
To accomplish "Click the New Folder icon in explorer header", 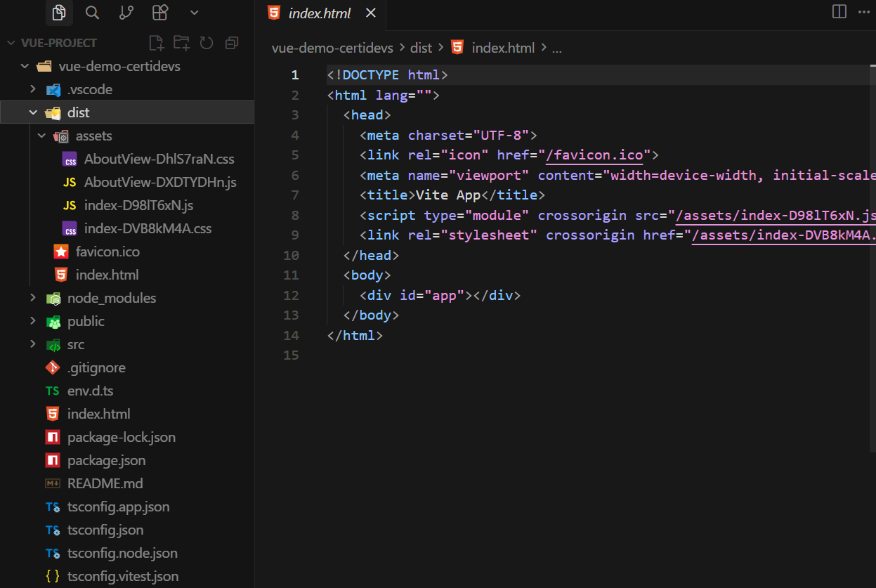I will (181, 43).
